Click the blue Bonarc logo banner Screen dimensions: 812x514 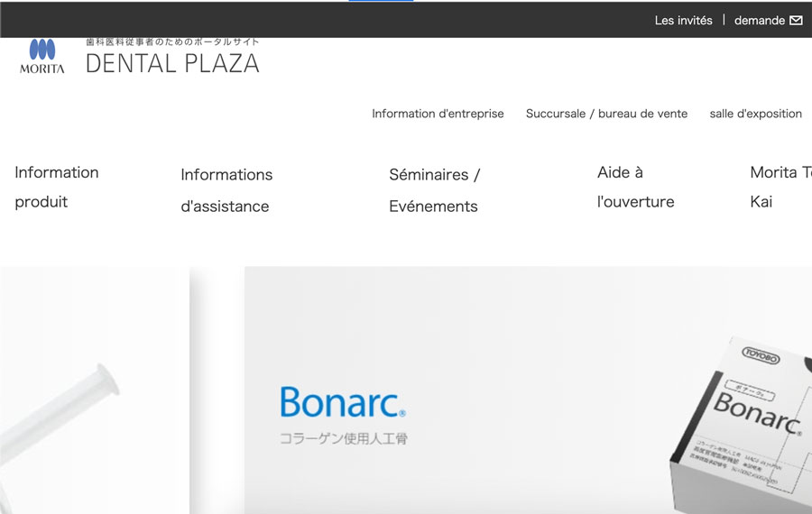coord(343,402)
